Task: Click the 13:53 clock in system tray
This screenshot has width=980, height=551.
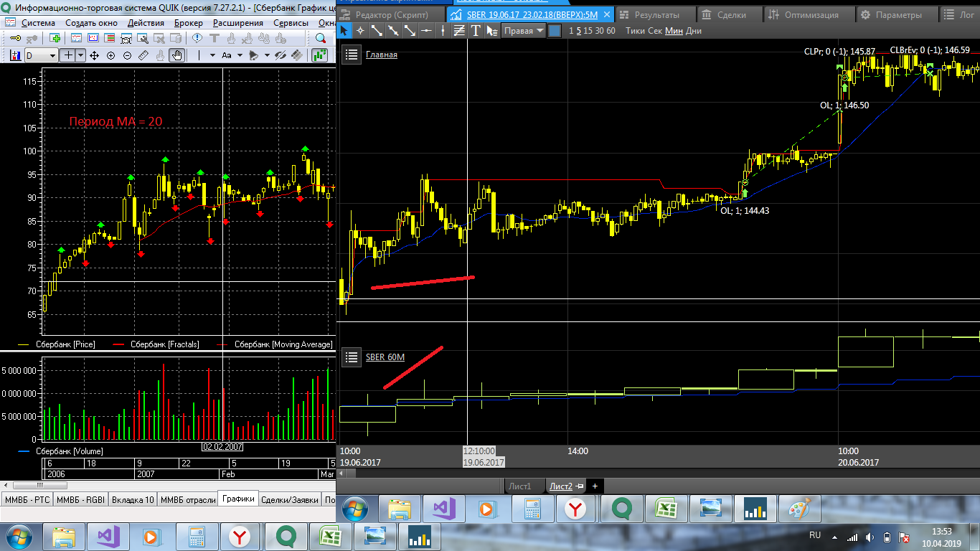Action: pos(942,532)
